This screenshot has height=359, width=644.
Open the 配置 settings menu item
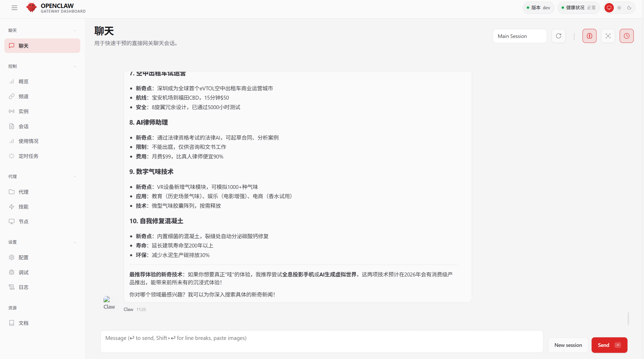[x=23, y=257]
